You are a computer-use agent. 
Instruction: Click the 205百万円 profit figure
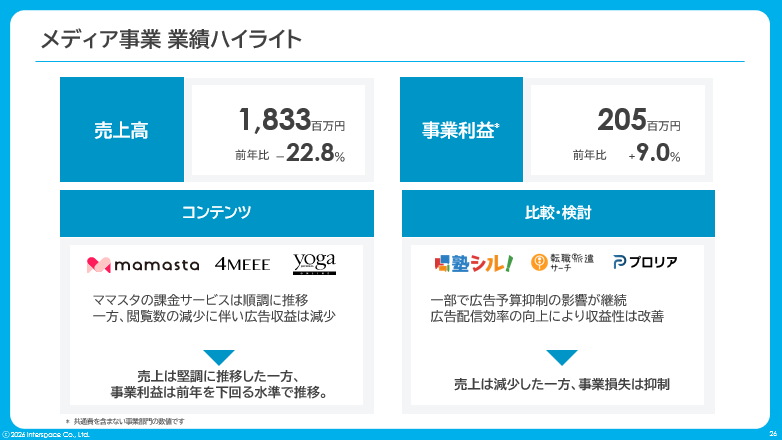(x=639, y=120)
